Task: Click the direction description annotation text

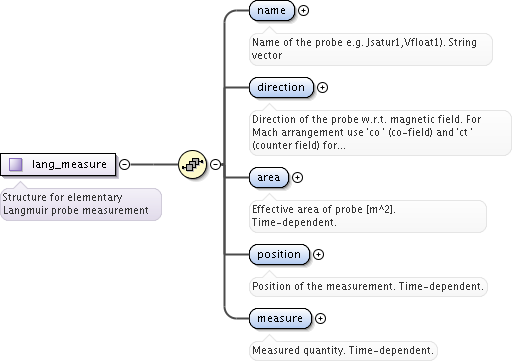Action: (380, 132)
